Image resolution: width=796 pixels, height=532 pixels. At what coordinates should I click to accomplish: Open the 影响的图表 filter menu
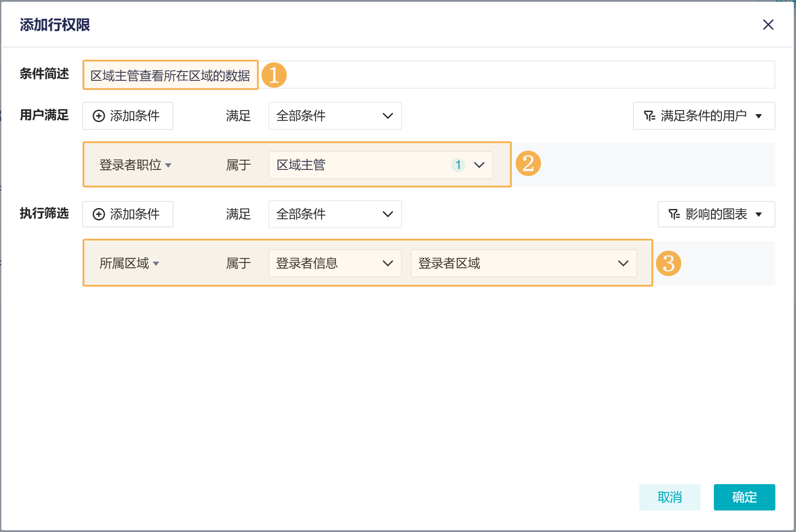click(716, 214)
